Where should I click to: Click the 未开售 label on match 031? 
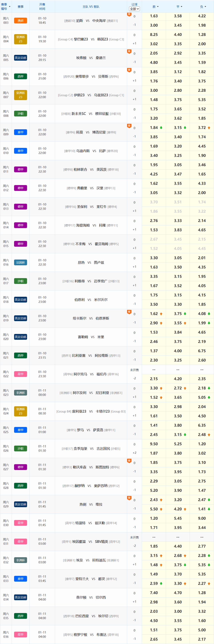tap(134, 537)
